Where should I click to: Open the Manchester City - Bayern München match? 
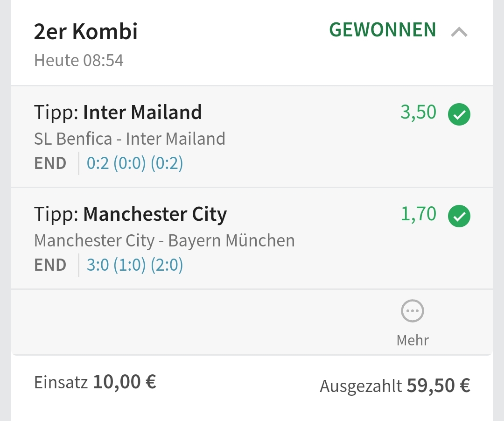point(164,240)
